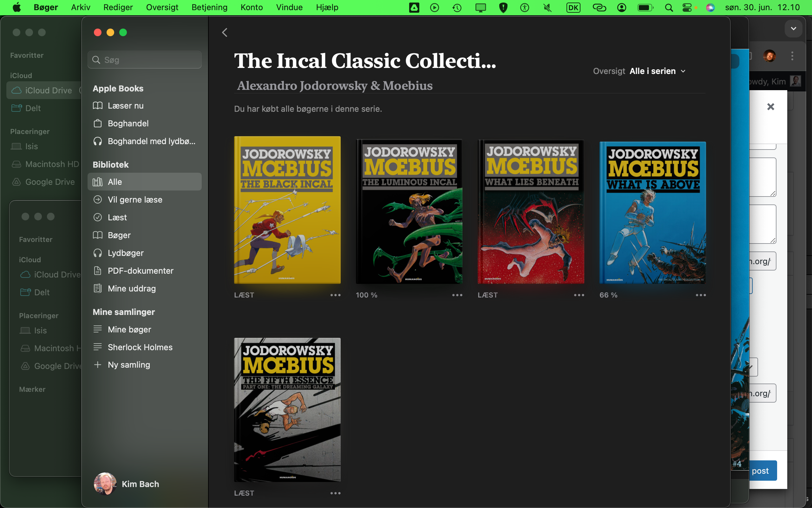Viewport: 812px width, 508px height.
Task: Click the Søg search field
Action: tap(145, 60)
